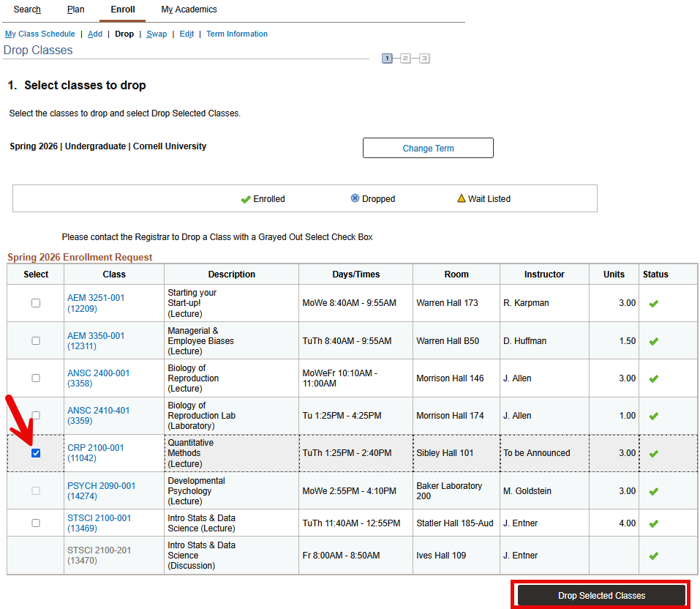Screen dimensions: 700x609
Task: Check the box to drop AEM 3350-001
Action: coord(35,340)
